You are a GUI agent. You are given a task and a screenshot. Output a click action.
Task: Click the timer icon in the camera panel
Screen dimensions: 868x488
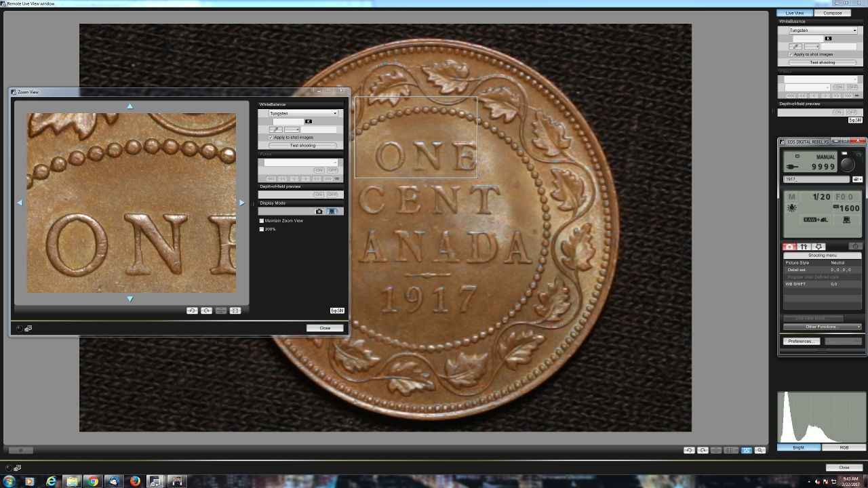pyautogui.click(x=855, y=247)
